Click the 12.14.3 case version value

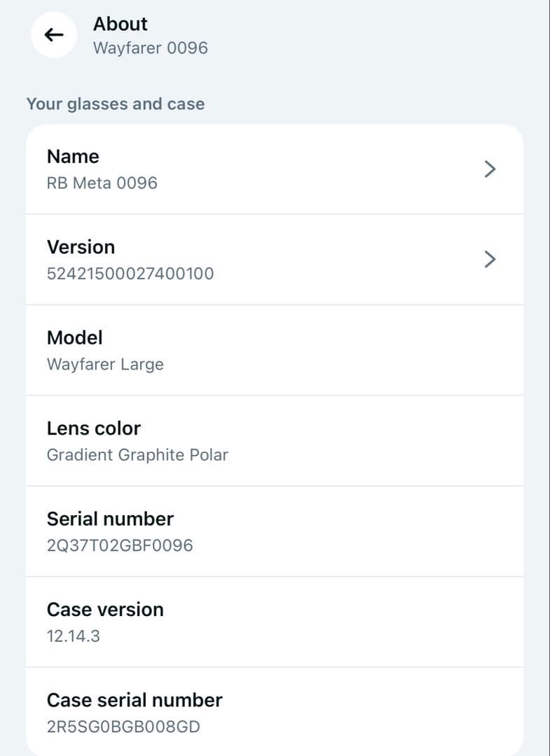(x=74, y=636)
